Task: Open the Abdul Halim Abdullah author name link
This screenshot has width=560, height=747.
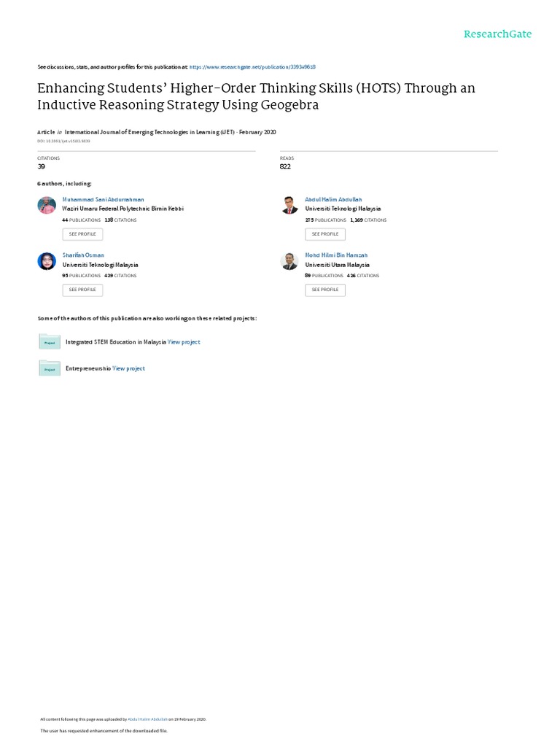Action: pos(333,199)
